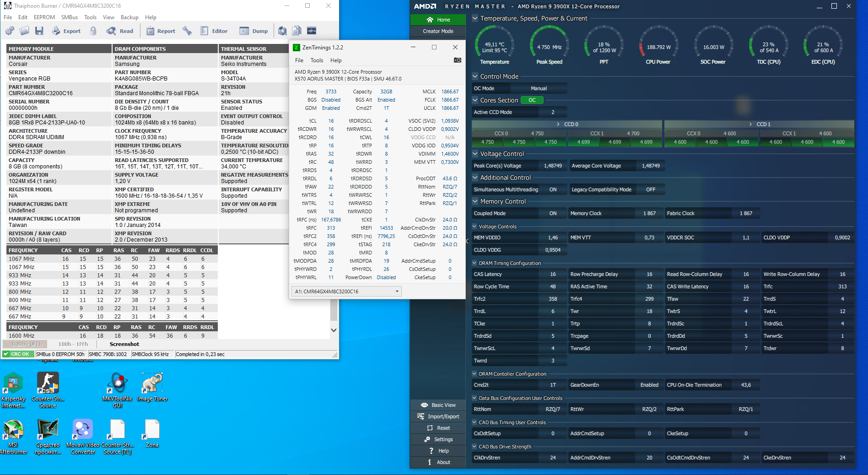This screenshot has height=475, width=868.
Task: Click the MEM VDDIO value 1,46 field
Action: [x=553, y=237]
